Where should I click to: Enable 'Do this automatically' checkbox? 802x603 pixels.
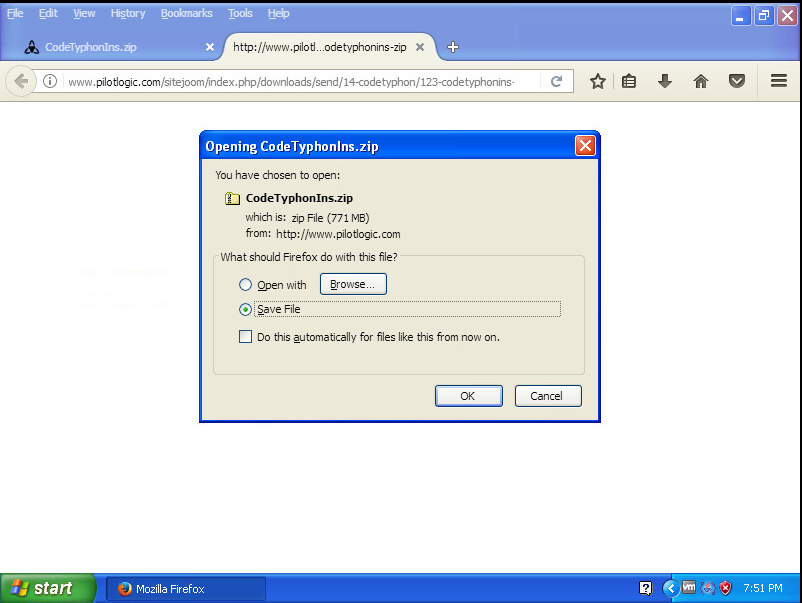tap(246, 337)
